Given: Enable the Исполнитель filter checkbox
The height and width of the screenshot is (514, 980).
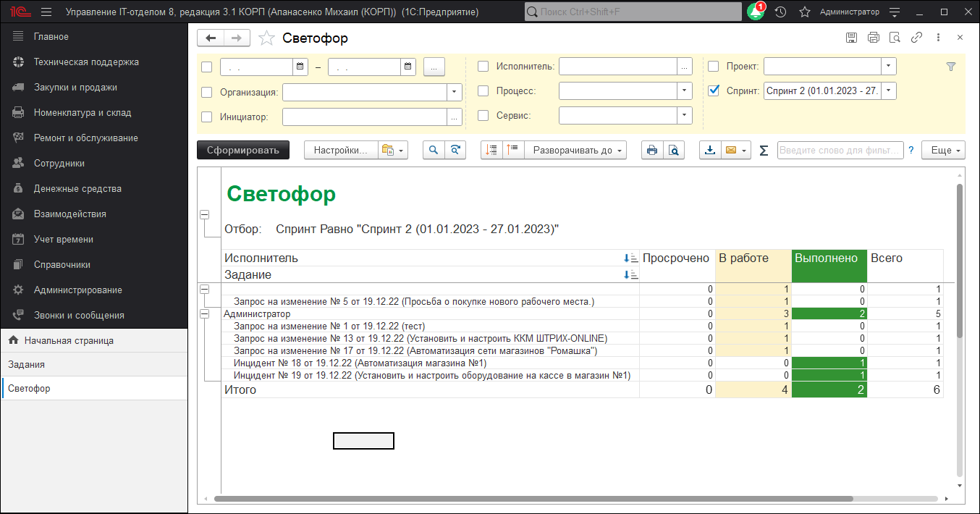Looking at the screenshot, I should coord(483,67).
